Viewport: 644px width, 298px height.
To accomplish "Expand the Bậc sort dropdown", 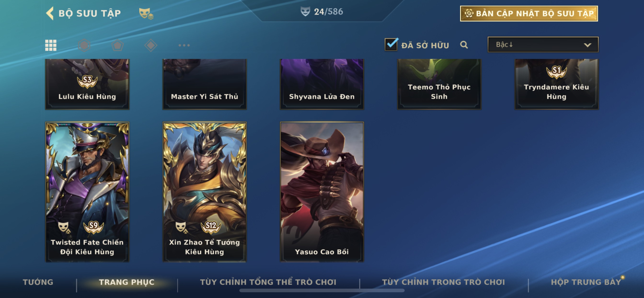I will pyautogui.click(x=543, y=45).
